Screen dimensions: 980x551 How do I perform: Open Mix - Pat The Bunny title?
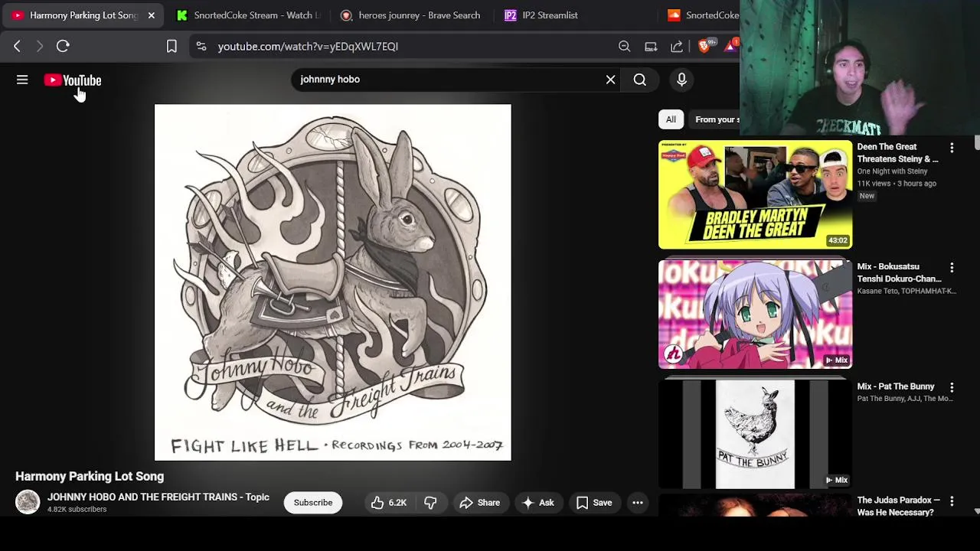pos(896,387)
